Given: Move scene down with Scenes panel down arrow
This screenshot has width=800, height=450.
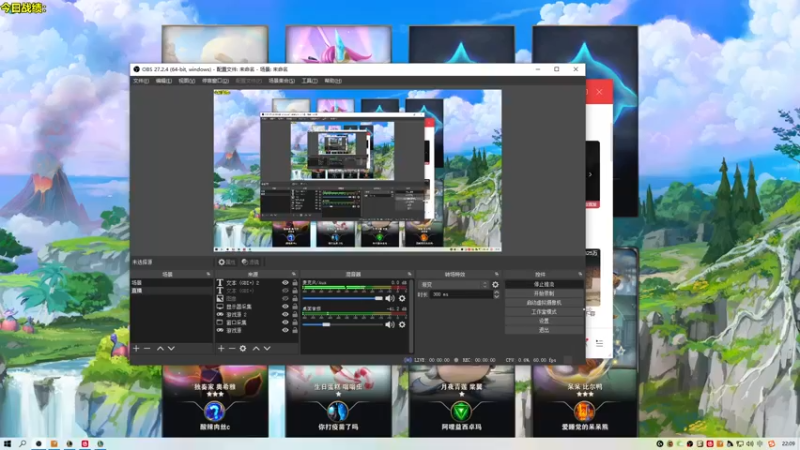Looking at the screenshot, I should pos(171,348).
